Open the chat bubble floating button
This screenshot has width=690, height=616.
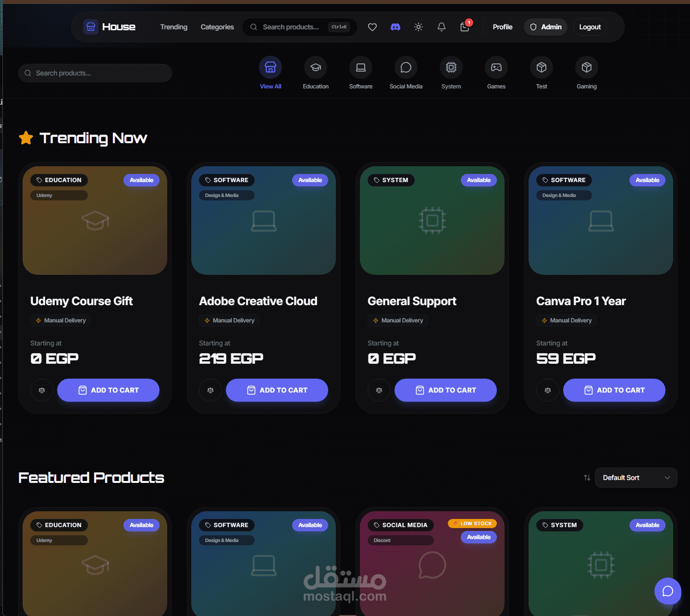pos(668,591)
